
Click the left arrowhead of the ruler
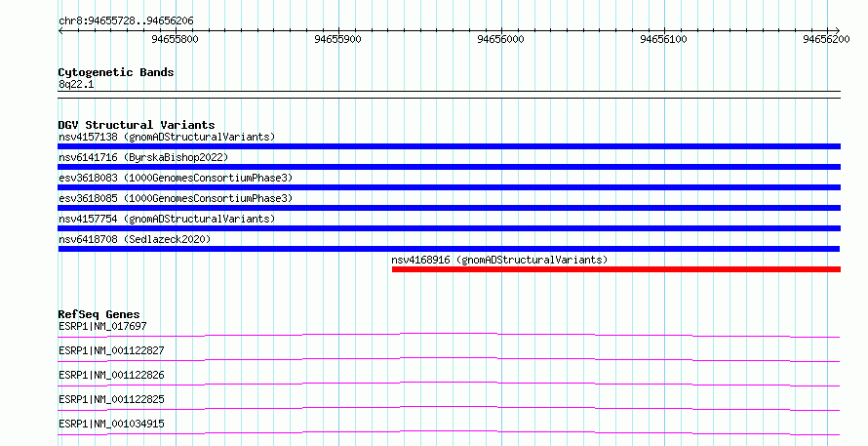[60, 31]
